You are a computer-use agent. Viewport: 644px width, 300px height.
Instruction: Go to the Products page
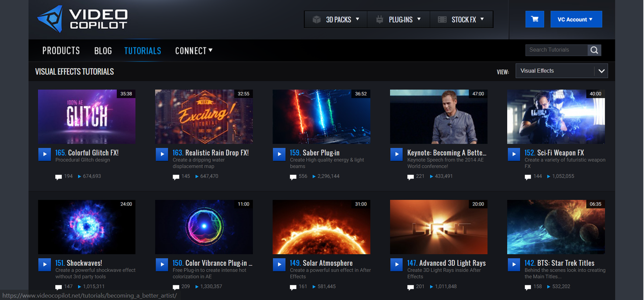click(61, 50)
